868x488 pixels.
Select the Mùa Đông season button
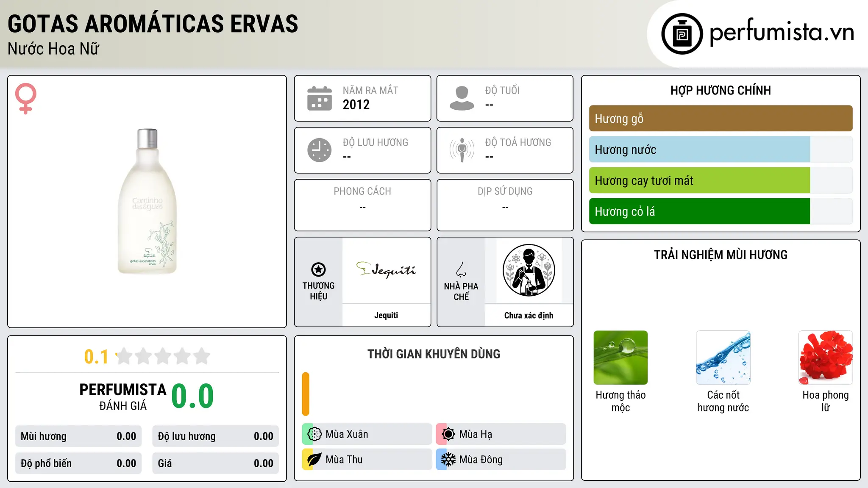coord(501,460)
